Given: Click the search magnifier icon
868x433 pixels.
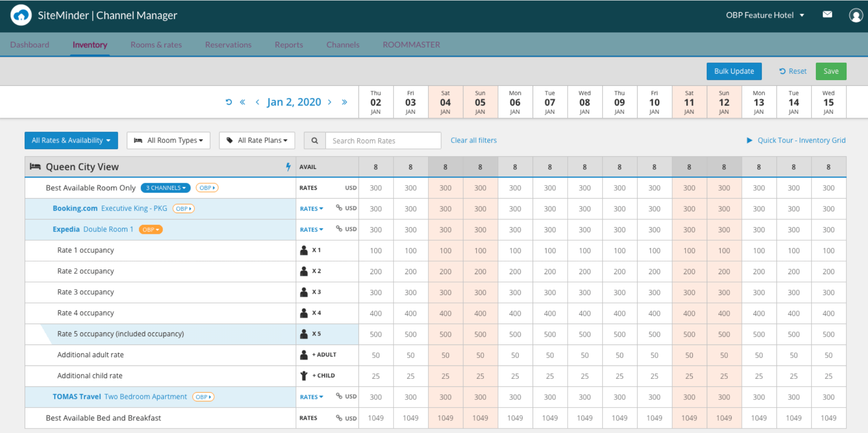Looking at the screenshot, I should (x=315, y=141).
